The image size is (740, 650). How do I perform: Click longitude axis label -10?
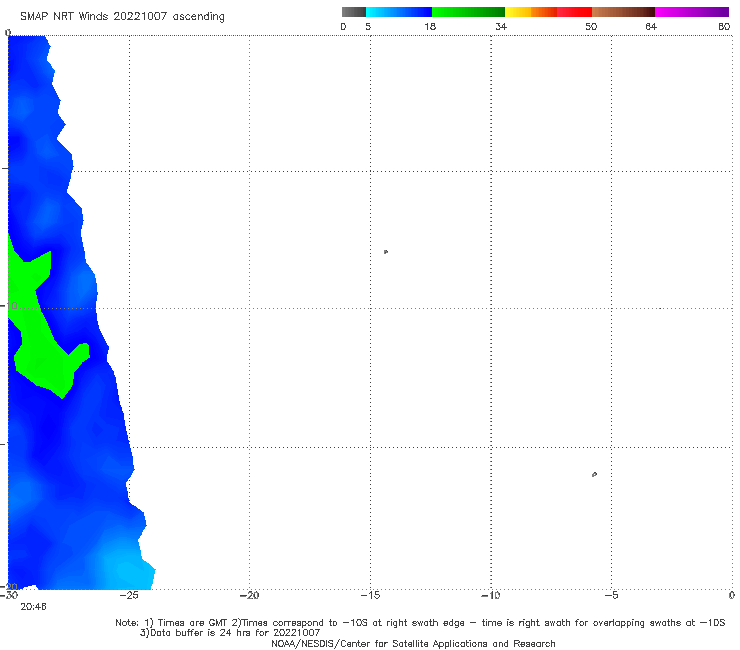(491, 595)
